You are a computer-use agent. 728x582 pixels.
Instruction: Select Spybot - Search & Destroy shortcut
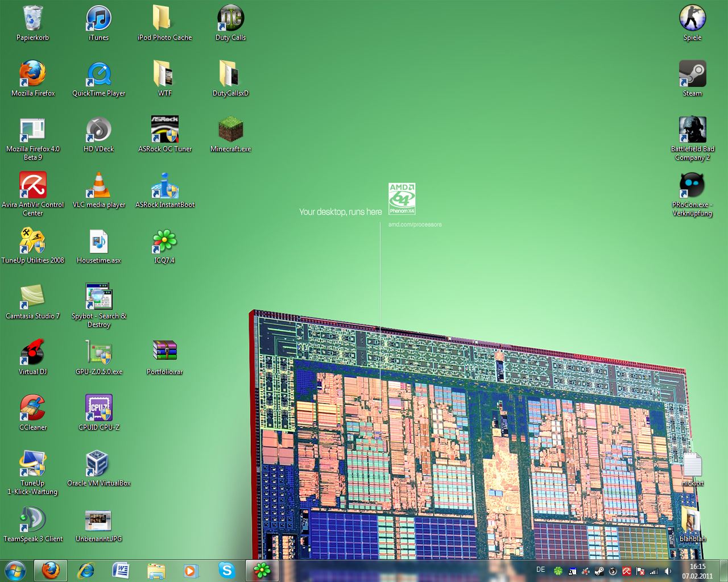(x=98, y=306)
